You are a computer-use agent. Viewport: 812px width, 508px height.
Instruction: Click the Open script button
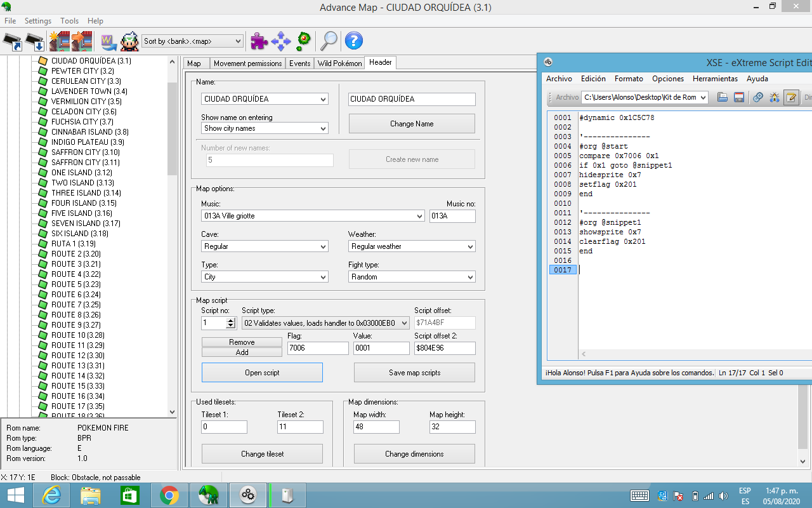(262, 373)
